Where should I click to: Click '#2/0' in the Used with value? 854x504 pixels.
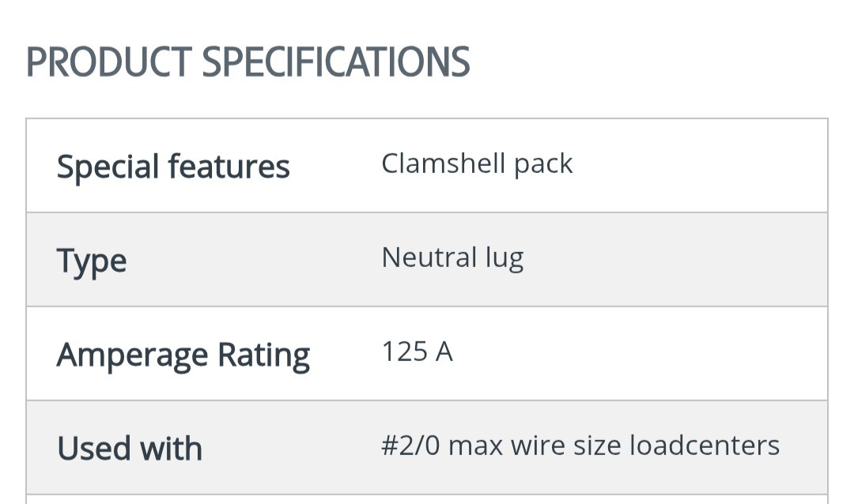tap(410, 446)
